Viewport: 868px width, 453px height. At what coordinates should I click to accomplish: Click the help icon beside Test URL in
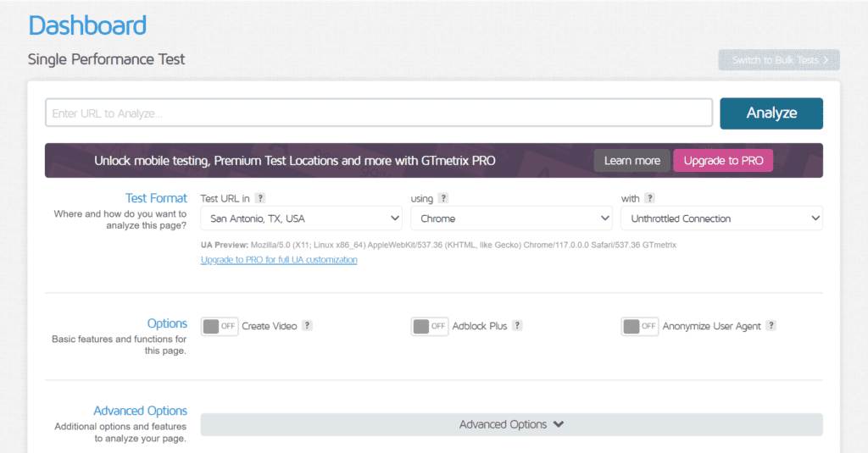(260, 198)
